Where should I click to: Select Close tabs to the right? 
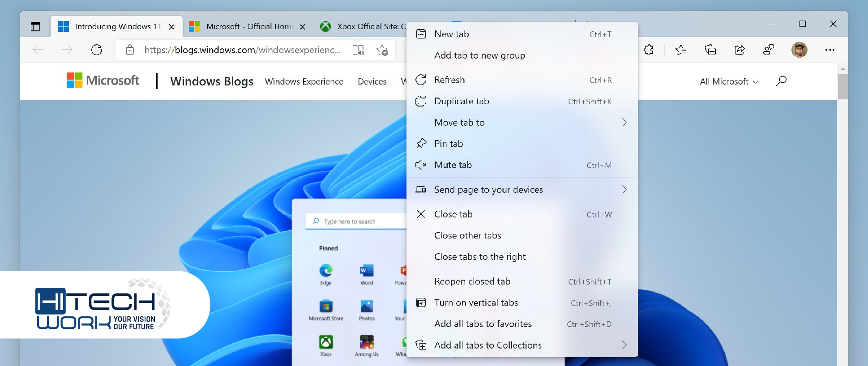(x=522, y=257)
